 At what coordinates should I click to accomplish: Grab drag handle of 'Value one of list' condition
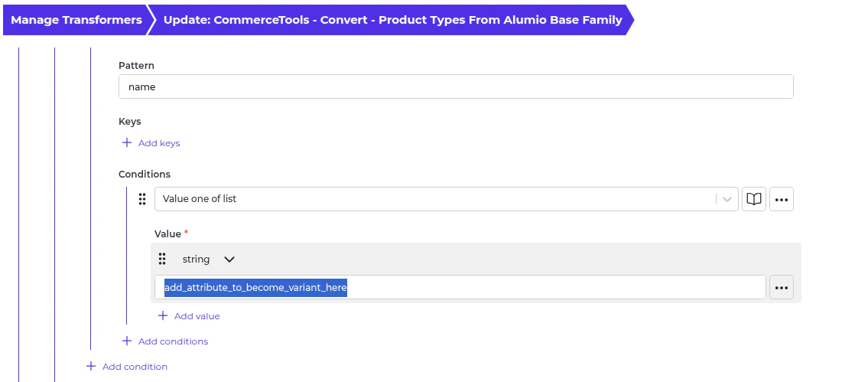coord(142,199)
